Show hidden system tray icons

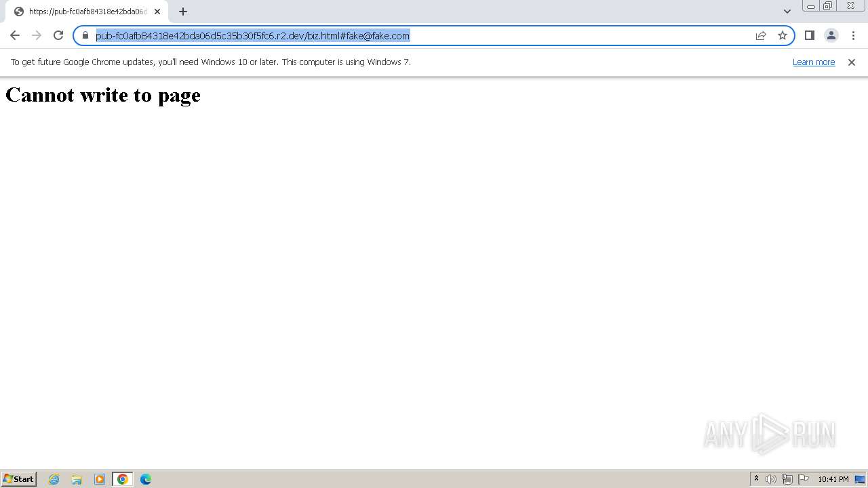756,479
